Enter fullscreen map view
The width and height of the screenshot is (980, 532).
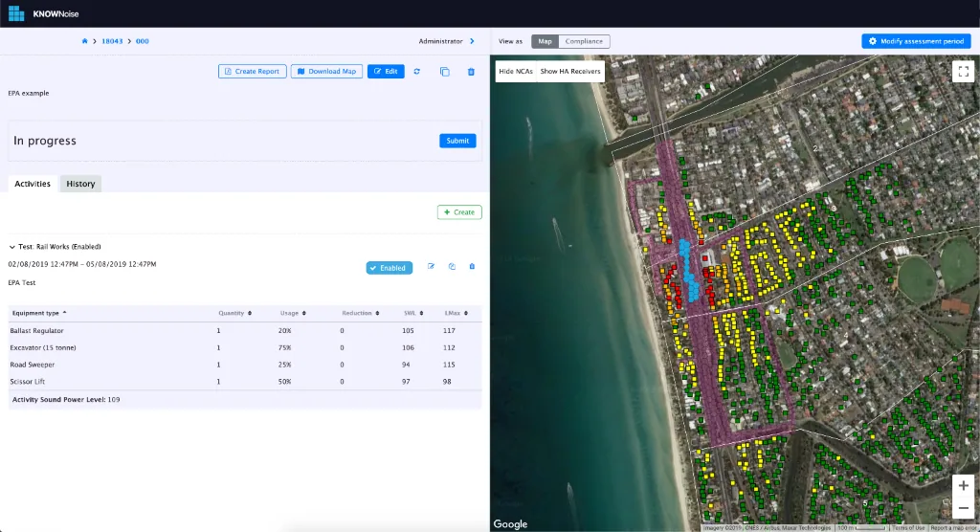(963, 71)
